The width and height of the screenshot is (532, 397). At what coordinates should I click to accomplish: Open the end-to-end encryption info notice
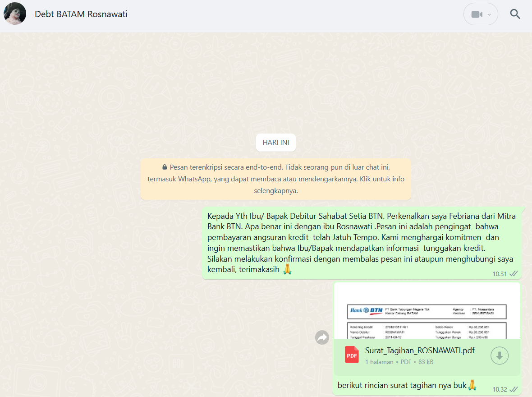275,179
